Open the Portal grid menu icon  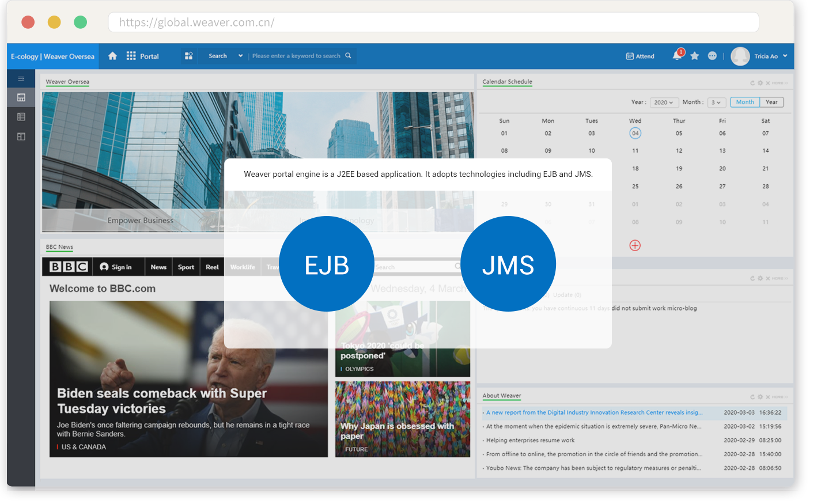click(x=131, y=56)
